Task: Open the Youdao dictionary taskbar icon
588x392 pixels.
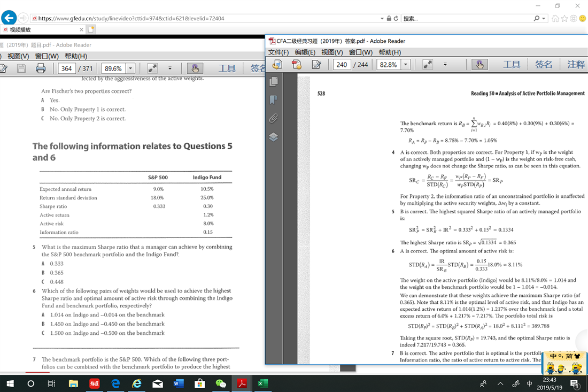Action: tap(95, 383)
